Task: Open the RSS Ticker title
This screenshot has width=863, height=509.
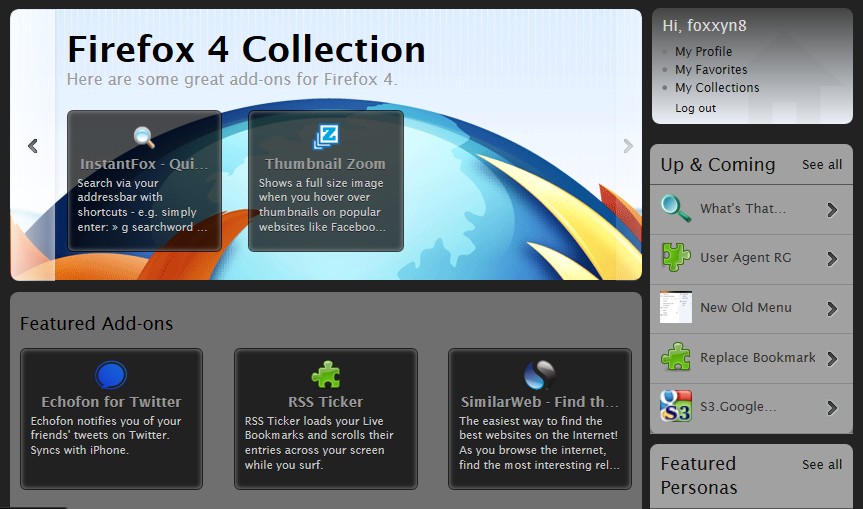Action: click(326, 402)
